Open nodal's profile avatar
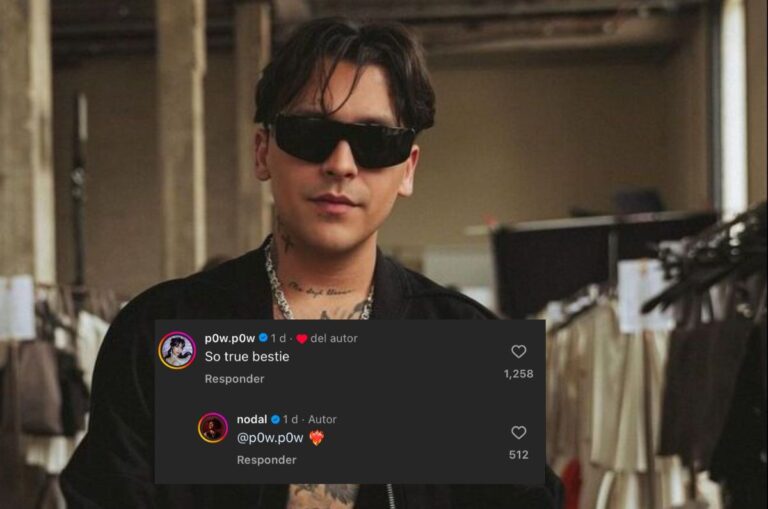 point(213,428)
